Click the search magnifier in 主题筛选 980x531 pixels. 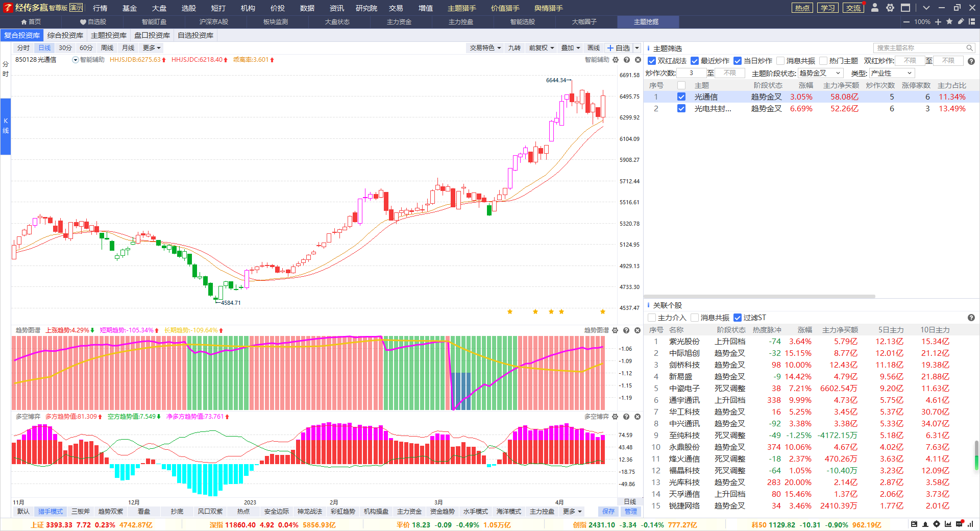(969, 48)
